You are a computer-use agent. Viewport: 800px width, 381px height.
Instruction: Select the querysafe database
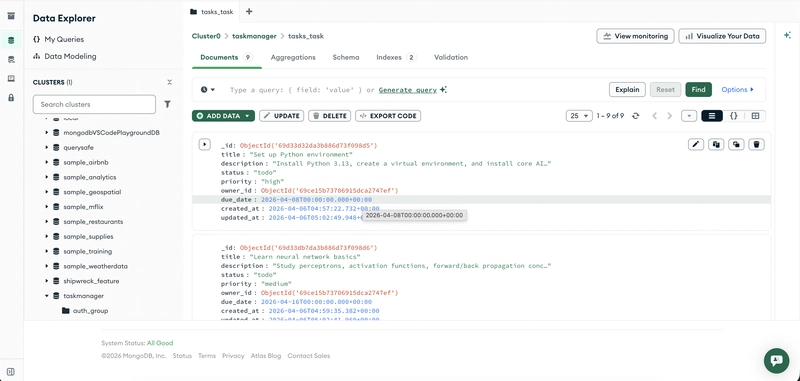[x=78, y=148]
